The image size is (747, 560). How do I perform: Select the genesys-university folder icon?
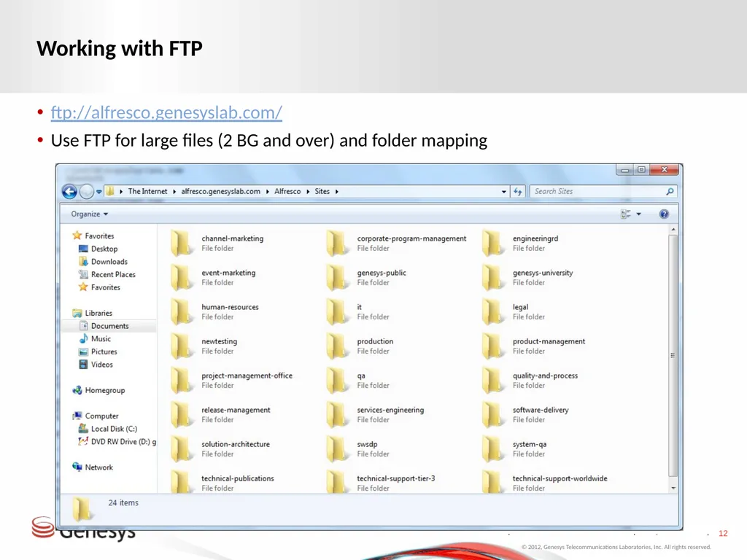pyautogui.click(x=493, y=277)
